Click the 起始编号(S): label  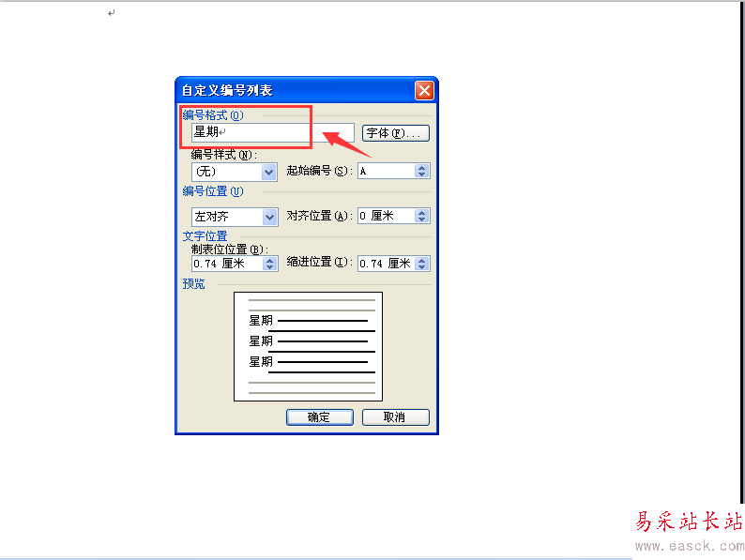319,171
